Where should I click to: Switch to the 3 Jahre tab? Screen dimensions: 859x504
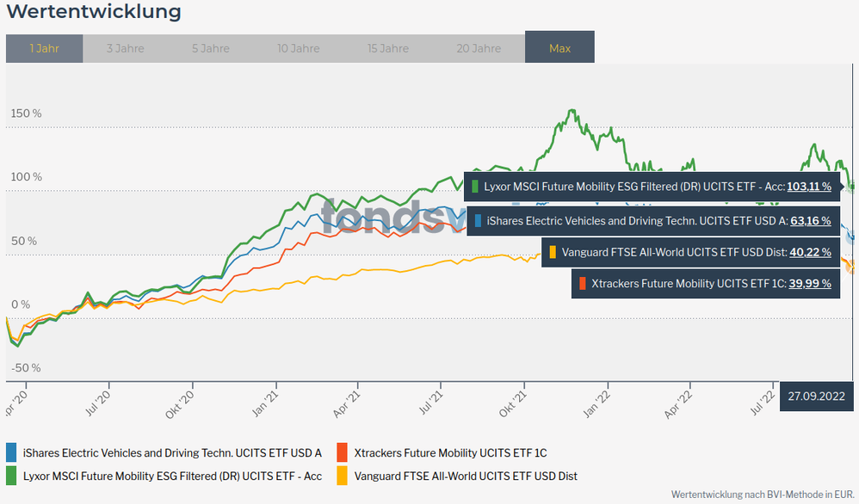(x=125, y=49)
